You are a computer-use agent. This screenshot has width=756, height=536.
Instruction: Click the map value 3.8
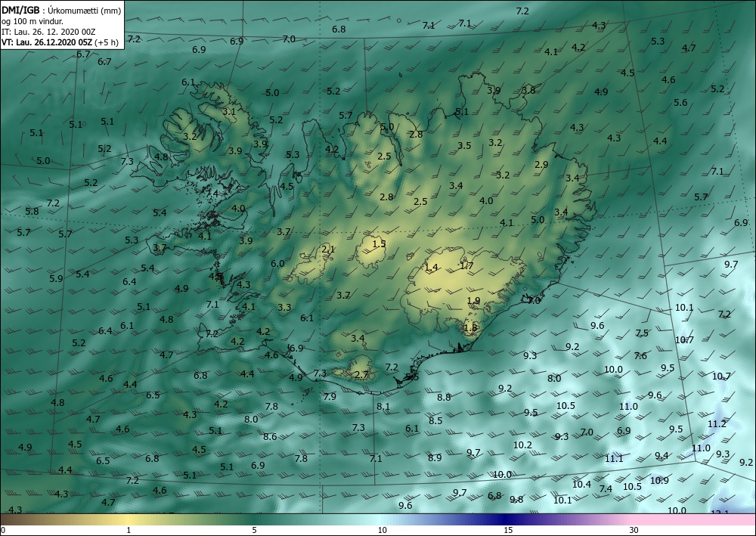tap(528, 90)
